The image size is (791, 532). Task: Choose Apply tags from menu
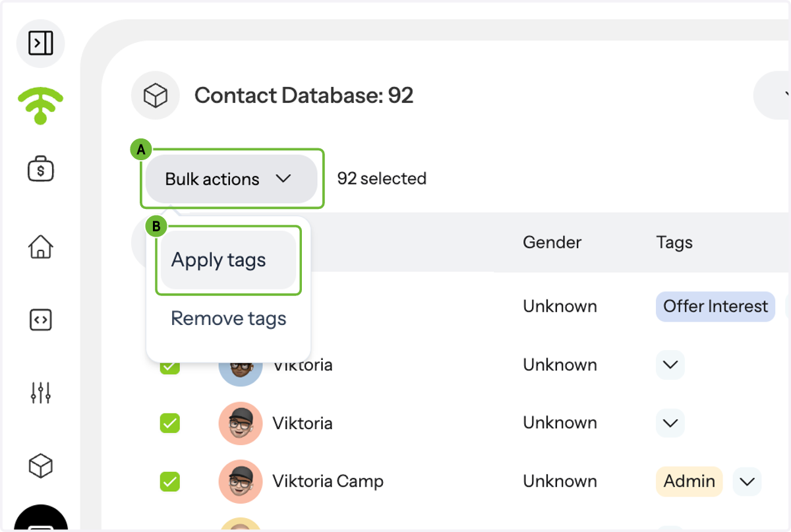click(x=228, y=260)
